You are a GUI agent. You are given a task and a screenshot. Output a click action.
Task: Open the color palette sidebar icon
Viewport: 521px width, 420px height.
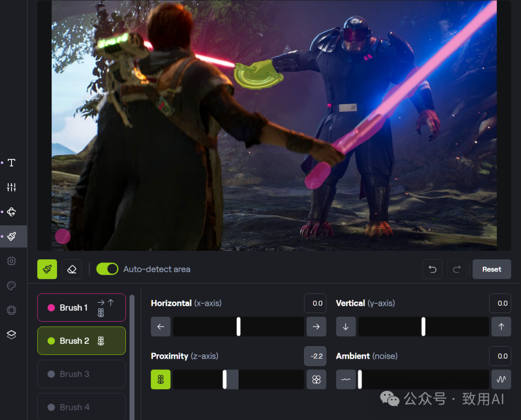click(12, 286)
